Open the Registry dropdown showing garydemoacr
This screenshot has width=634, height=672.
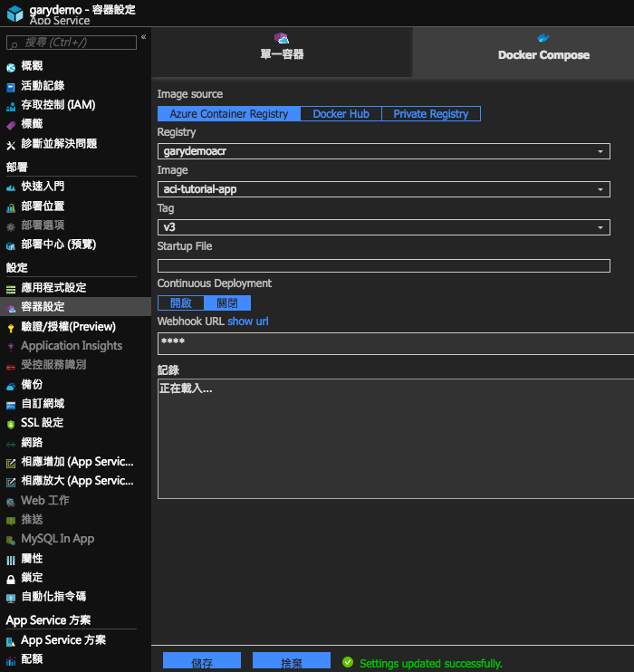(x=384, y=151)
